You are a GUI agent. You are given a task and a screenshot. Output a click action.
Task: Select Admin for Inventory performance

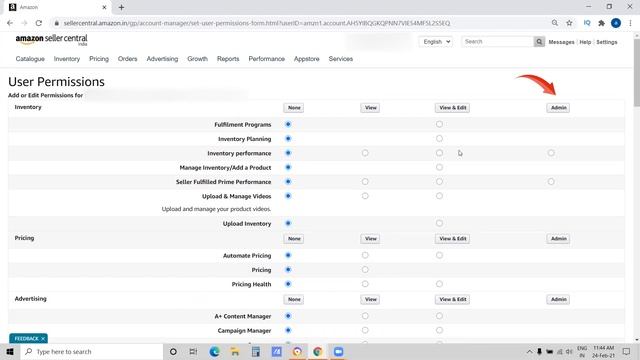coord(551,153)
